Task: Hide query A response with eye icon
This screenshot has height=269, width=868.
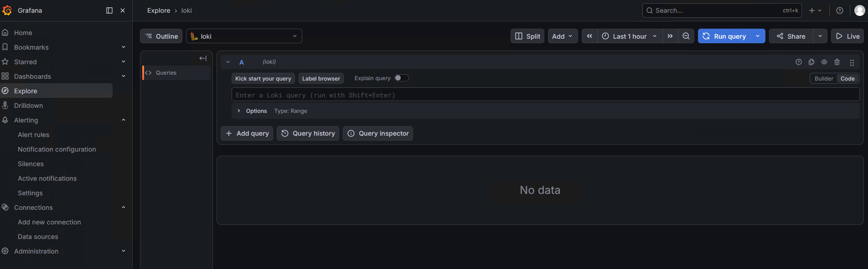Action: click(824, 62)
